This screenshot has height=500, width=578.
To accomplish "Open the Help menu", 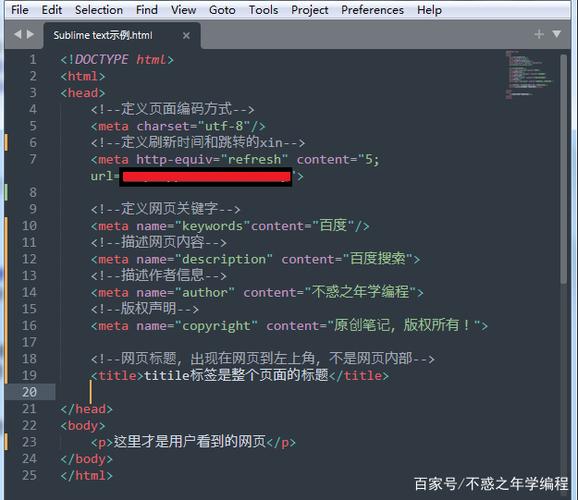I will (429, 10).
